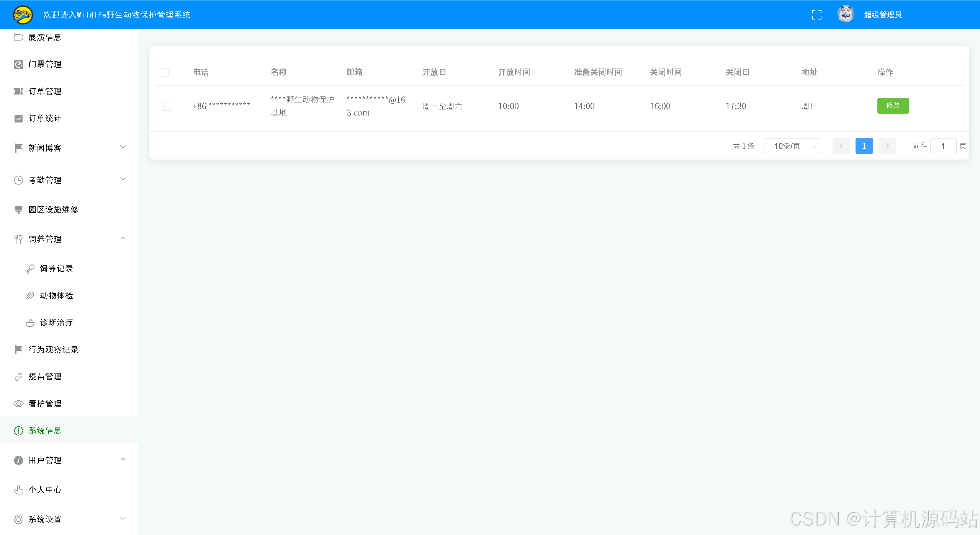Open 展演信息 menu item
The width and height of the screenshot is (980, 535).
pos(69,38)
